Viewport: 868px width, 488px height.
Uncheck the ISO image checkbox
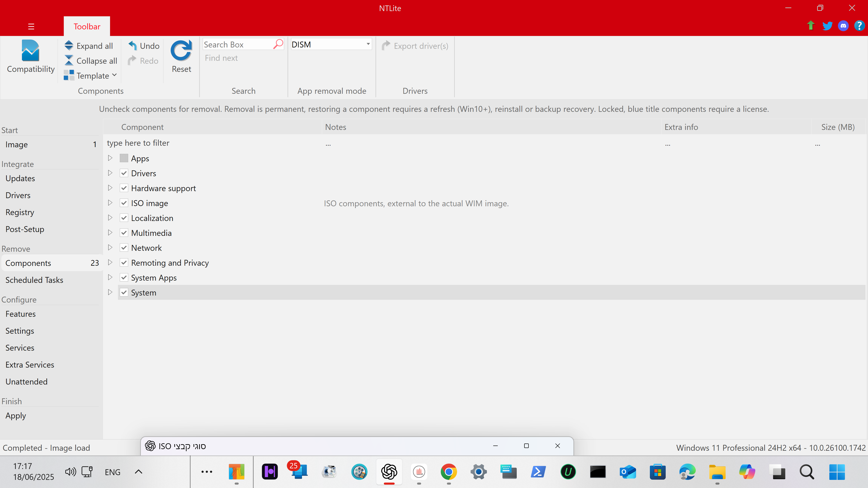[x=124, y=203]
